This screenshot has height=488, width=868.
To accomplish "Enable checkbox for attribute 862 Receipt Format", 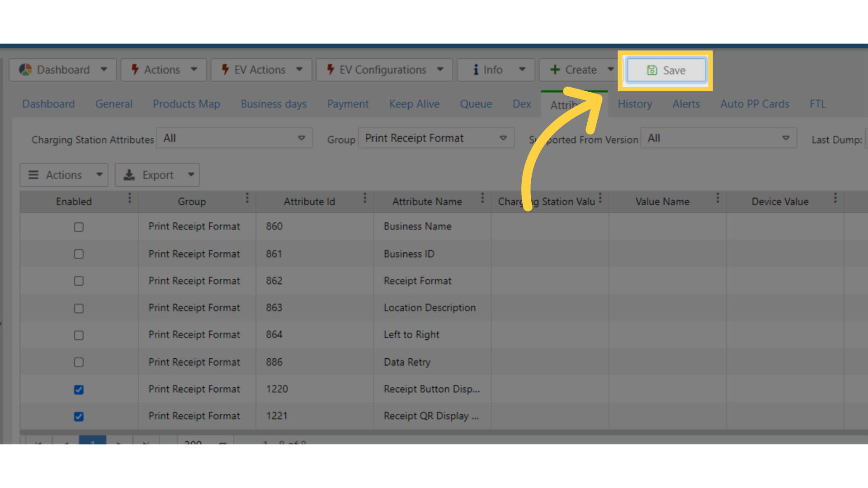I will tap(79, 281).
